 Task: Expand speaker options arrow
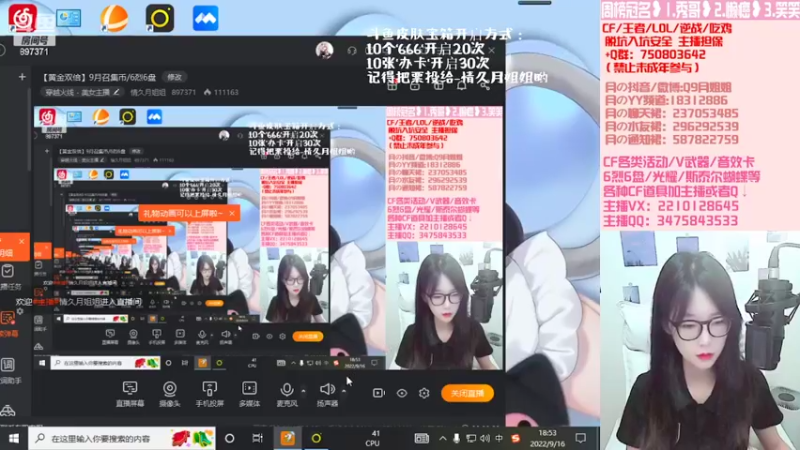point(344,391)
